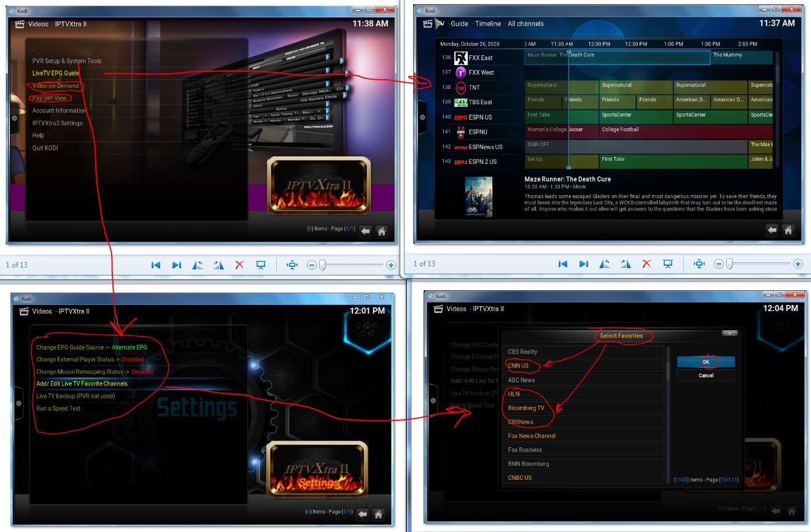Image resolution: width=811 pixels, height=532 pixels.
Task: Start slideshow in viewer under IPTVXtra main menu
Action: [261, 265]
